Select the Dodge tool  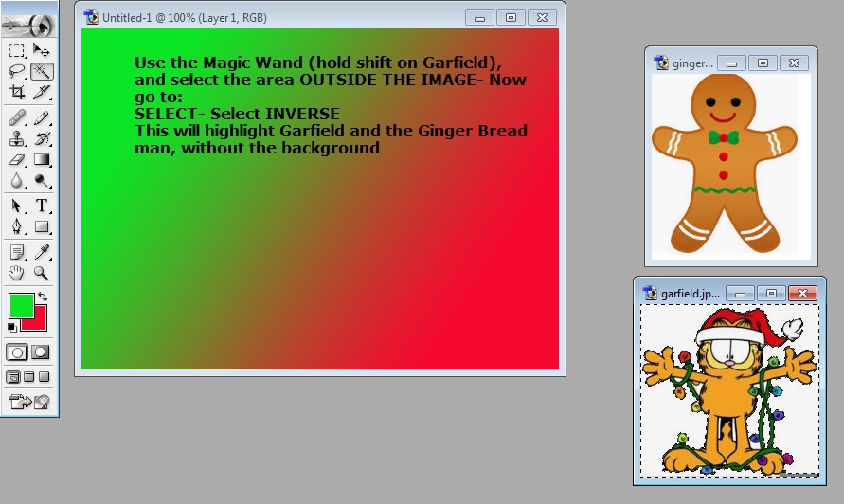[42, 180]
